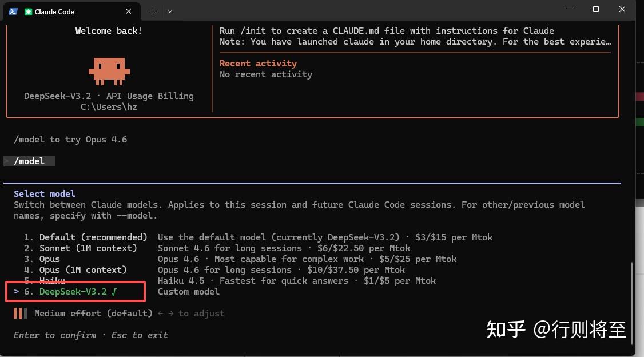
Task: Select the Haiku model entry
Action: tap(52, 281)
